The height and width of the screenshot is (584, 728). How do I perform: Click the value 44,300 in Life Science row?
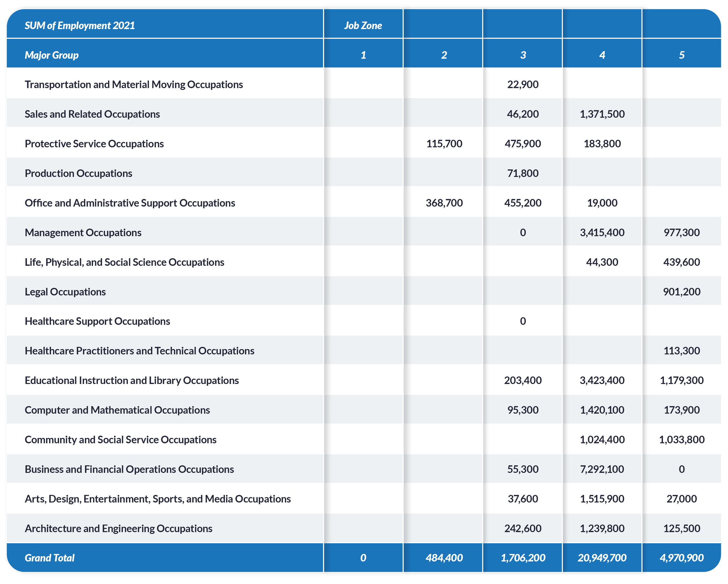pyautogui.click(x=602, y=262)
